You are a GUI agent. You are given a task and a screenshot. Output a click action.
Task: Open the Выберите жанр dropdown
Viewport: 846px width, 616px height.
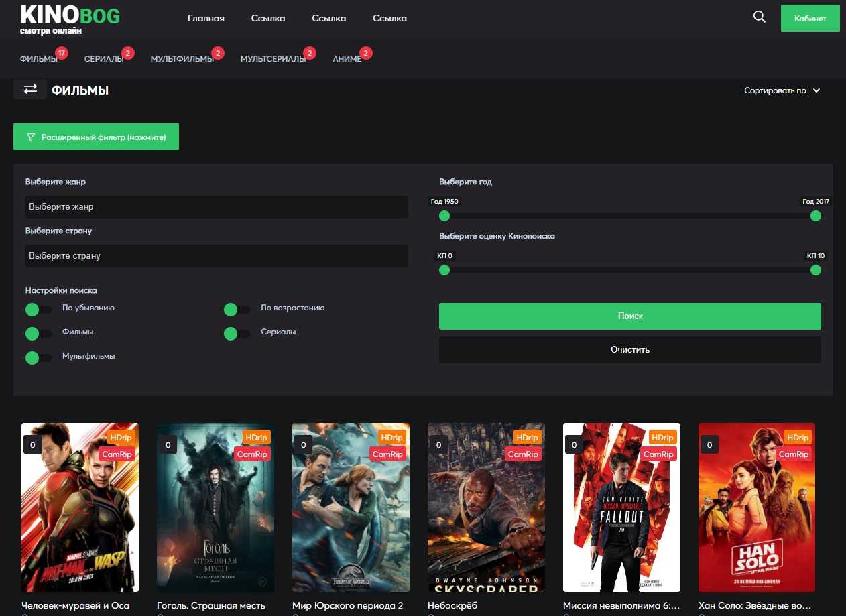coord(217,207)
